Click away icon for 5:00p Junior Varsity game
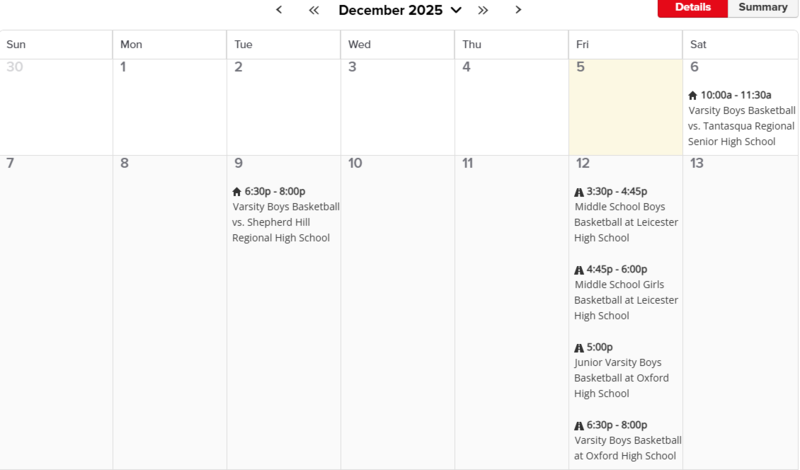800x470 pixels. pos(579,348)
